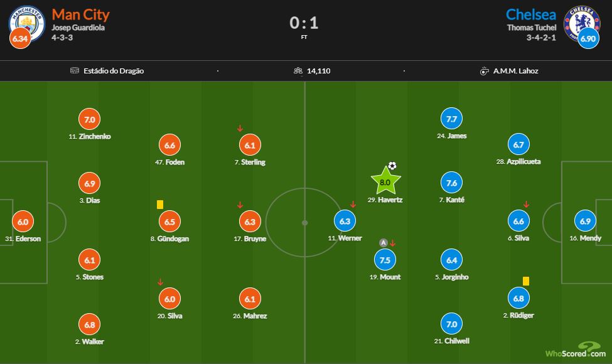Image resolution: width=612 pixels, height=364 pixels.
Task: Click the Chelsea club crest
Action: (581, 23)
